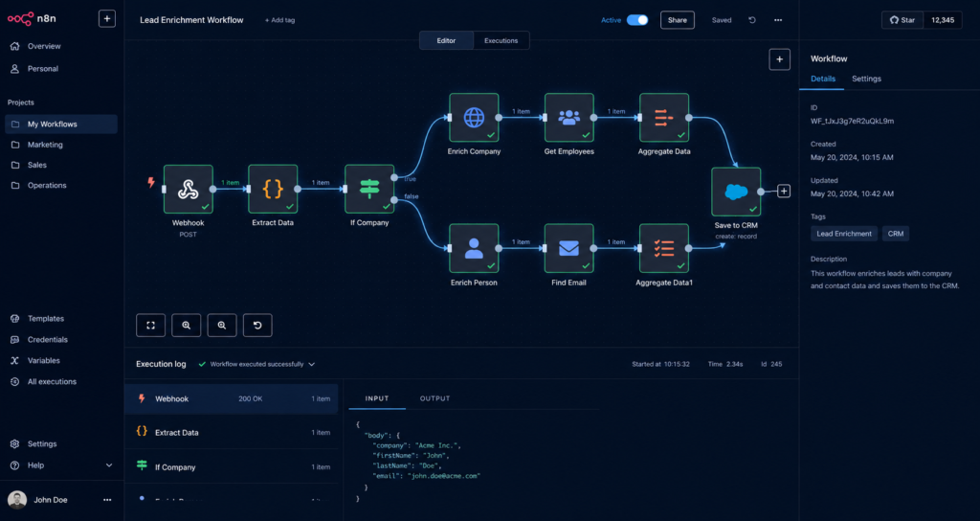Click the canvas add-node plus button
Viewport: 980px width, 521px height.
pyautogui.click(x=779, y=59)
